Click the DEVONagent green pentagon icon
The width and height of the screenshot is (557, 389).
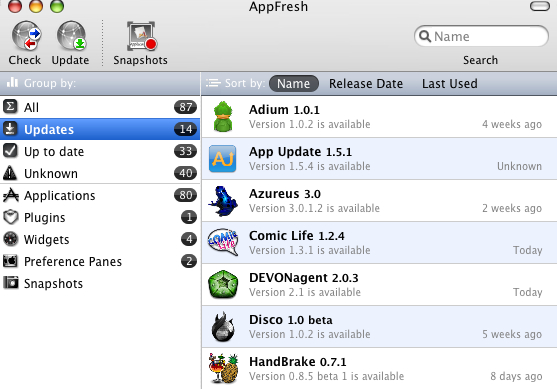pos(222,284)
